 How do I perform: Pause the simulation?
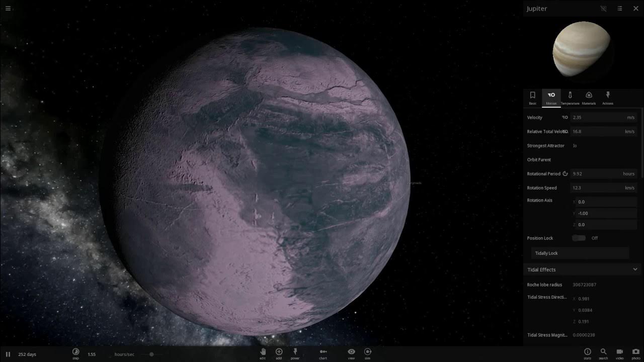click(8, 354)
